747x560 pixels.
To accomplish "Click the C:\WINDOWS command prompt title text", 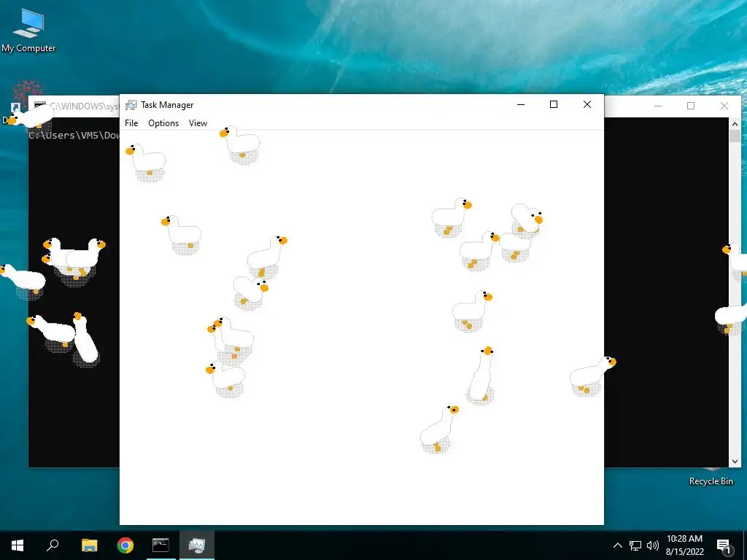I will (85, 106).
